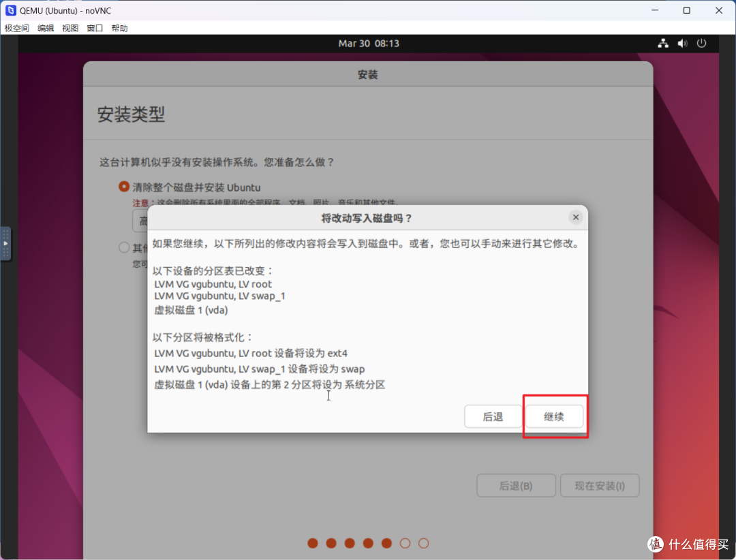This screenshot has width=736, height=560.
Task: Click the QEMU noVNC app icon in title bar
Action: click(x=10, y=10)
